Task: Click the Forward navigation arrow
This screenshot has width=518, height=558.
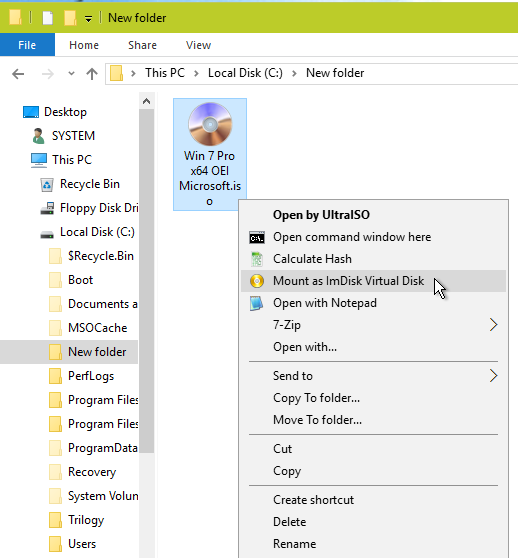Action: coord(48,74)
